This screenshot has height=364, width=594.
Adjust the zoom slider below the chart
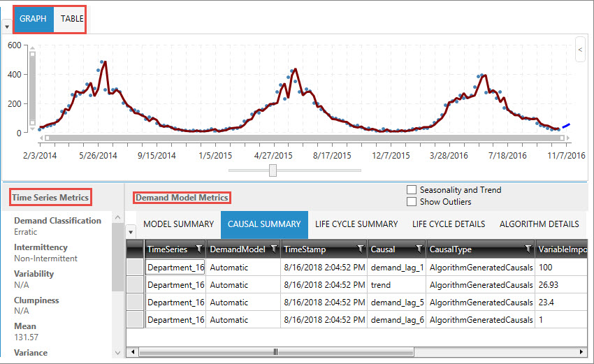[273, 170]
